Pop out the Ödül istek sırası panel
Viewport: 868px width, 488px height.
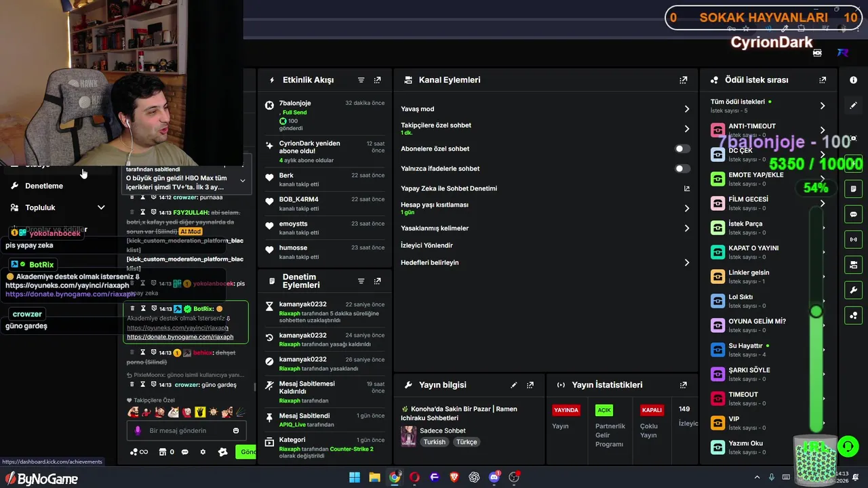pyautogui.click(x=823, y=80)
